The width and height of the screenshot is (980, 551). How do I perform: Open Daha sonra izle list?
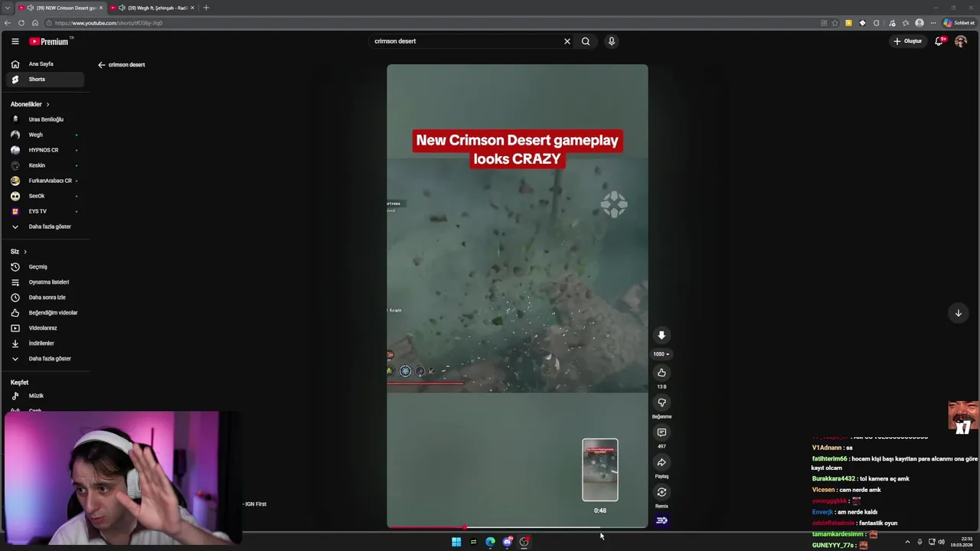pos(44,298)
